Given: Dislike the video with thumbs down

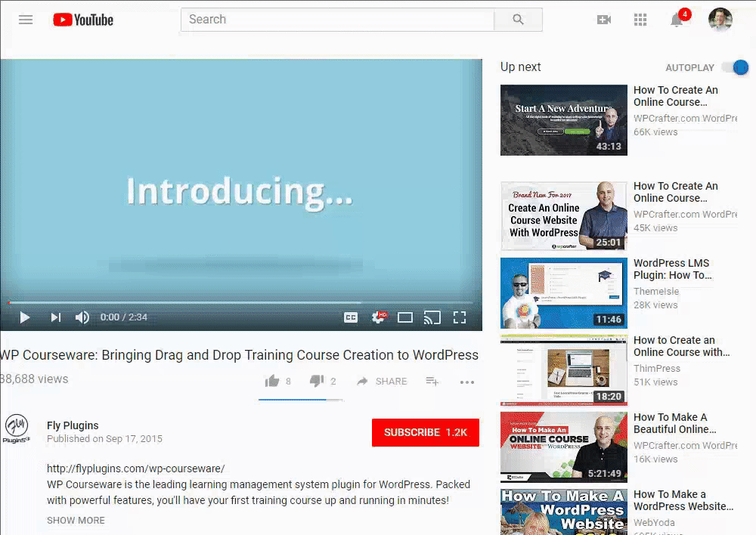Looking at the screenshot, I should pos(317,382).
